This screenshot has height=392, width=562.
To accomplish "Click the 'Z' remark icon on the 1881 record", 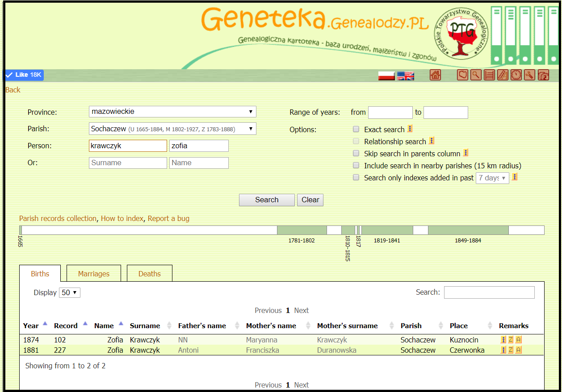I will [511, 350].
